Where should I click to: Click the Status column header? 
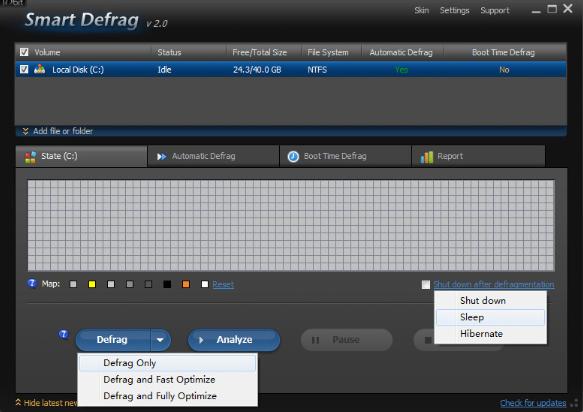click(x=169, y=52)
